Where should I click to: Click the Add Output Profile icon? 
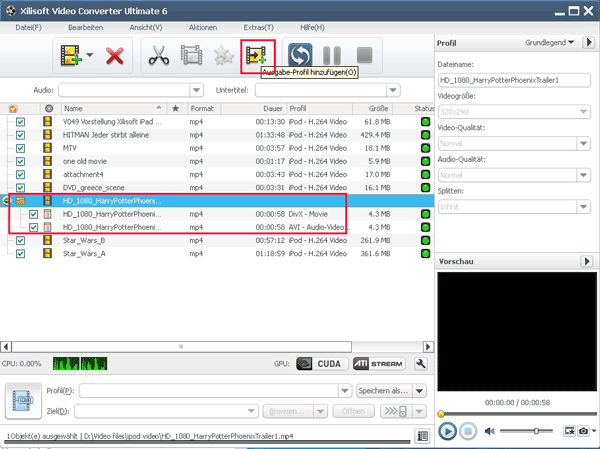point(256,55)
